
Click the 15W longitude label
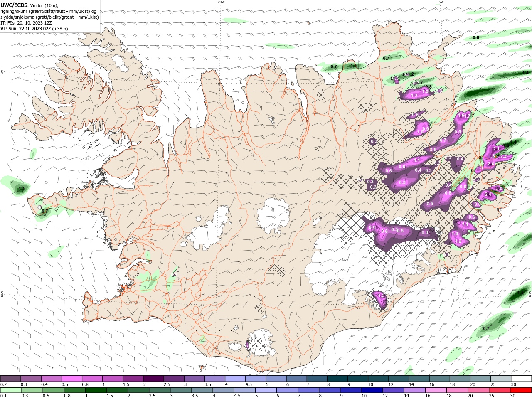[440, 2]
